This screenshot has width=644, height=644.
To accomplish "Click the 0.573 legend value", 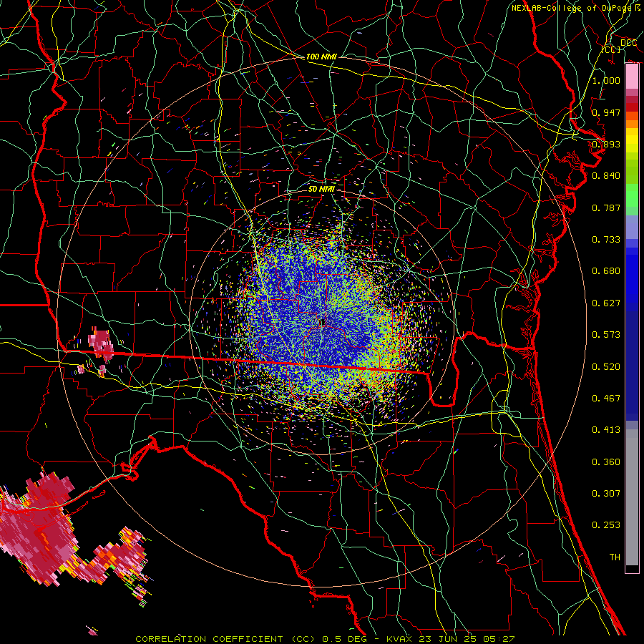I will 606,335.
